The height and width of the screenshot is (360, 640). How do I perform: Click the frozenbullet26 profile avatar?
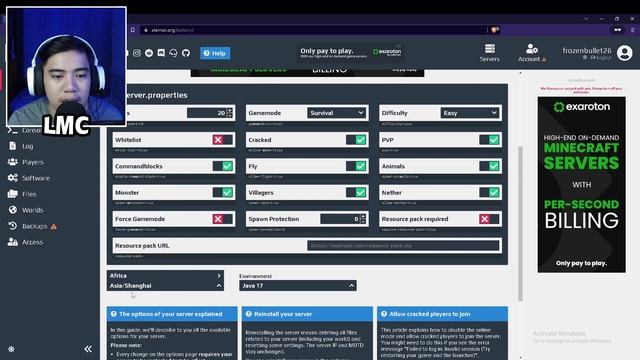click(x=624, y=53)
